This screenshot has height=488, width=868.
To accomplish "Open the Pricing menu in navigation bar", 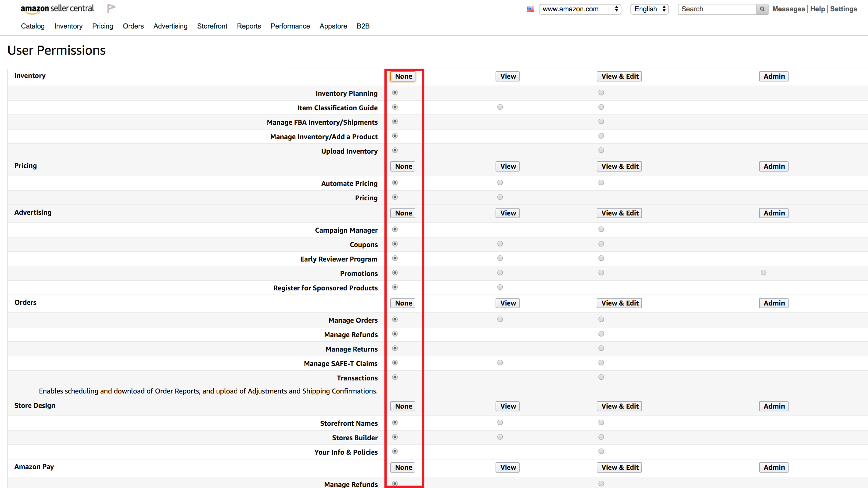I will click(x=102, y=26).
